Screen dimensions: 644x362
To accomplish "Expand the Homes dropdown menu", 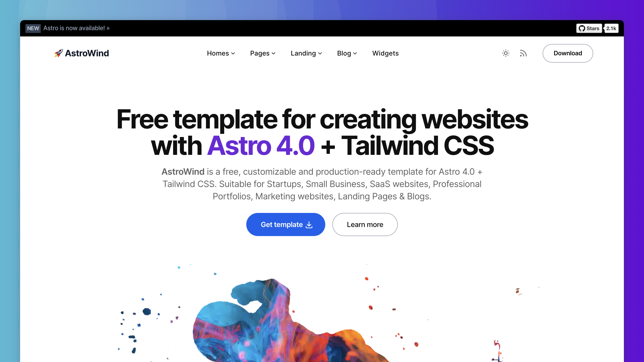I will (x=220, y=53).
